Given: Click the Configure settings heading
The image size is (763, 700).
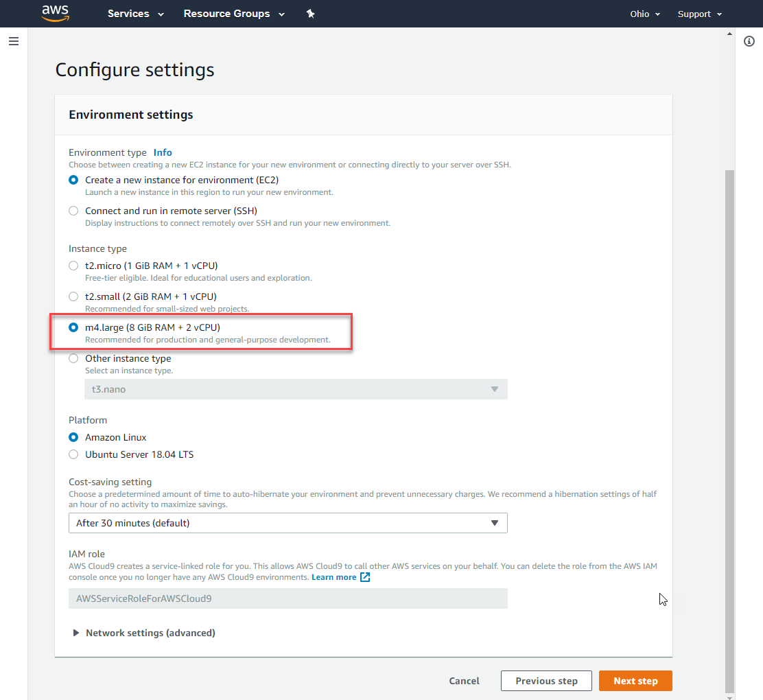Looking at the screenshot, I should 134,70.
